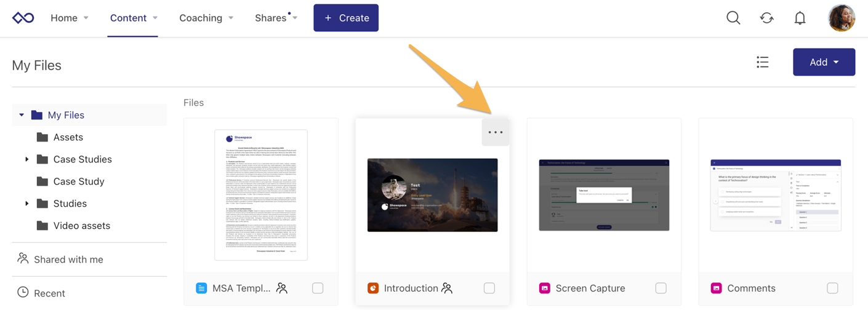The width and height of the screenshot is (868, 310).
Task: Tick the Introduction file checkbox
Action: click(x=489, y=288)
